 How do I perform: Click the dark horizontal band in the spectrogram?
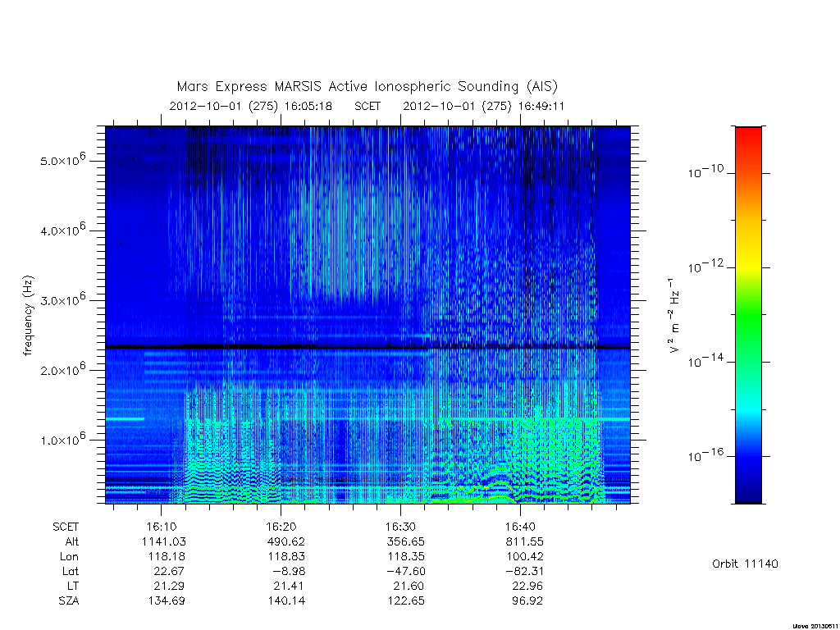[x=368, y=347]
